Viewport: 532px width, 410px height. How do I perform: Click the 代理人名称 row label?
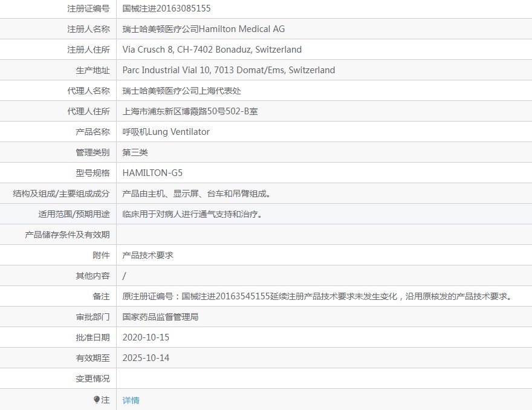(x=88, y=91)
